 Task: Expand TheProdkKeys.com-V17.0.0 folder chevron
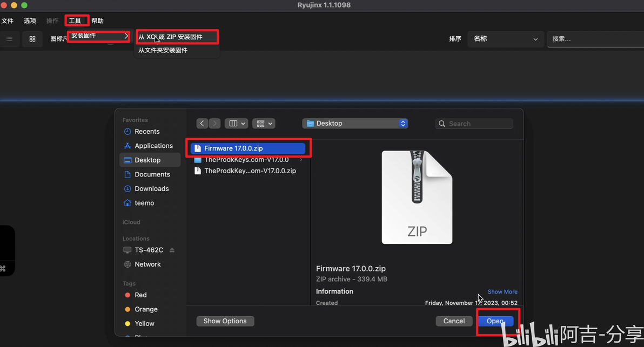coord(301,160)
